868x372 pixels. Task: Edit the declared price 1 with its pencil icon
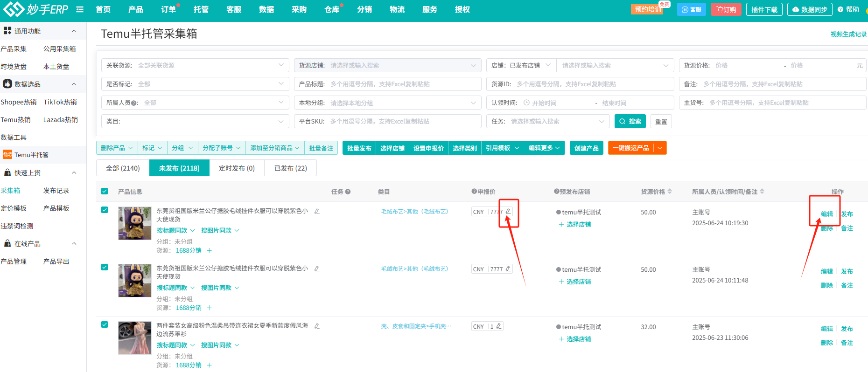pyautogui.click(x=499, y=326)
